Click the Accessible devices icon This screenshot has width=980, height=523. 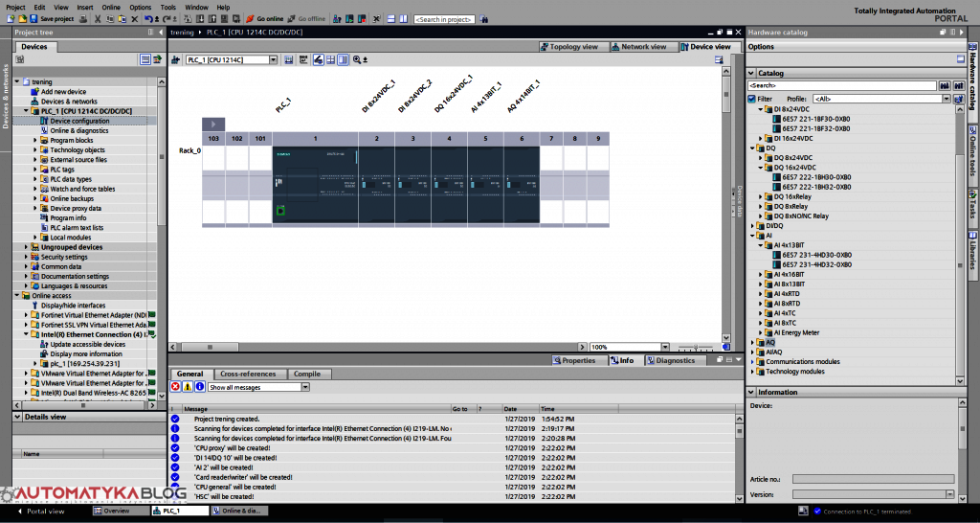pyautogui.click(x=337, y=19)
